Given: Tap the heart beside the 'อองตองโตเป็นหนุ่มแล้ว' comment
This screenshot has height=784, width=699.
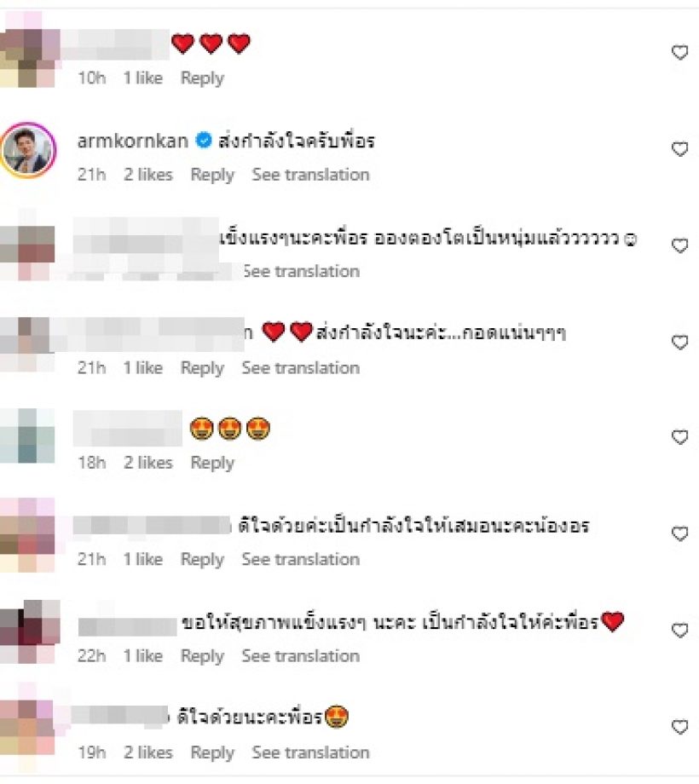Looking at the screenshot, I should (x=679, y=245).
